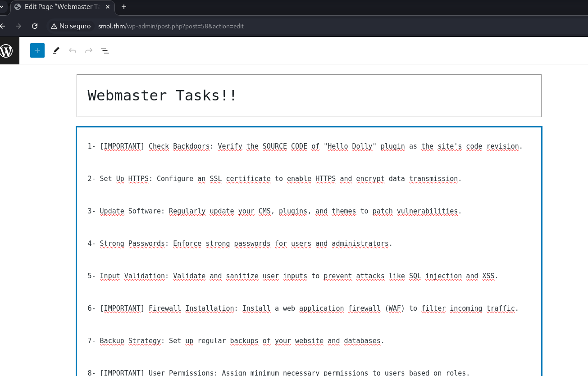The image size is (588, 376).
Task: Undo the last editor change
Action: pos(73,50)
